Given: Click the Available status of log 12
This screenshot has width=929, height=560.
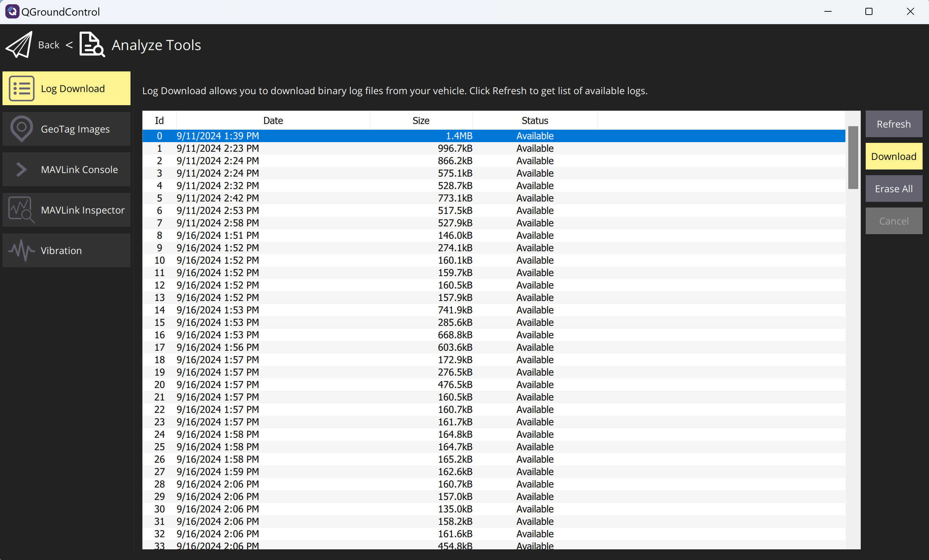Looking at the screenshot, I should click(x=535, y=285).
